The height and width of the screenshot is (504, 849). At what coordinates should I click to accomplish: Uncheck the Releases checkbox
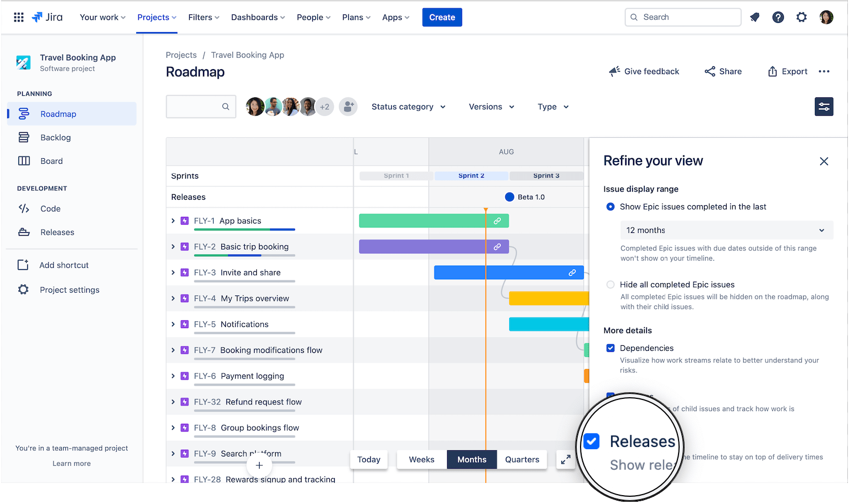[x=591, y=441]
